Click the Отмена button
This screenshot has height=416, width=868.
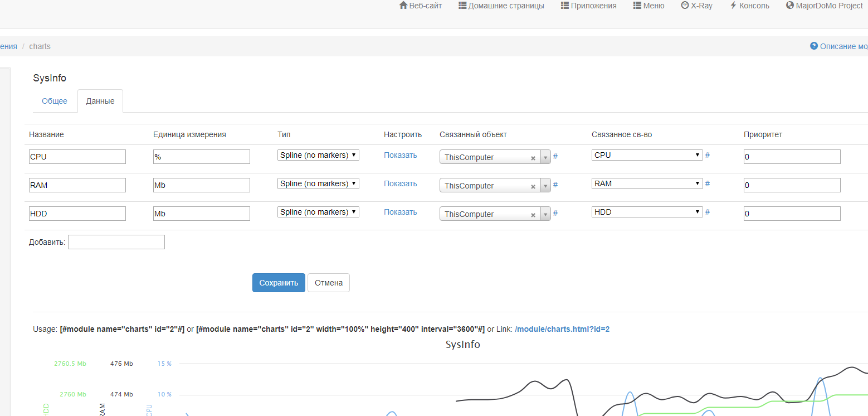(x=328, y=283)
